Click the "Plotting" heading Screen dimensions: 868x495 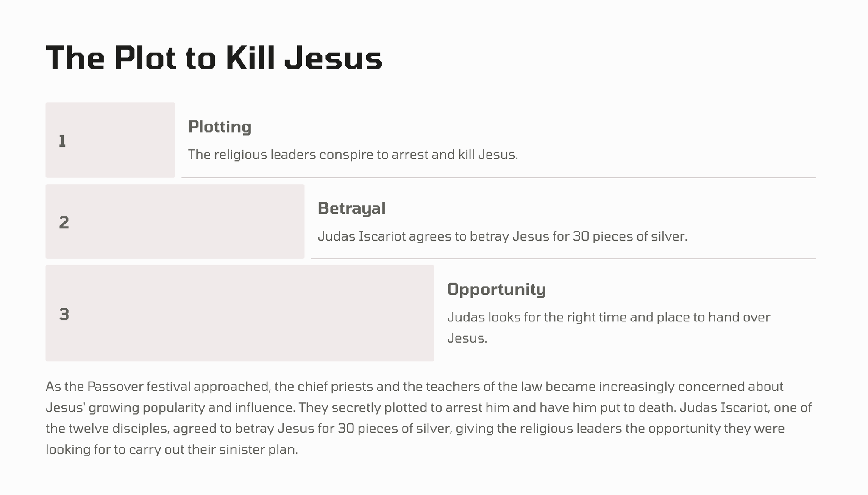tap(220, 127)
